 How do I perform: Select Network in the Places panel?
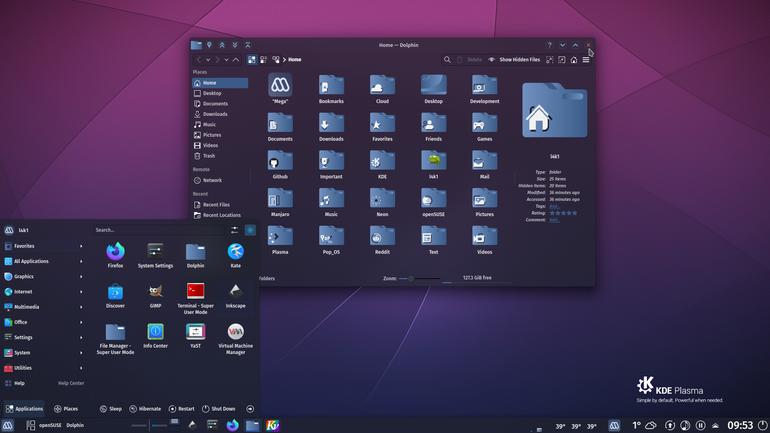[220, 180]
